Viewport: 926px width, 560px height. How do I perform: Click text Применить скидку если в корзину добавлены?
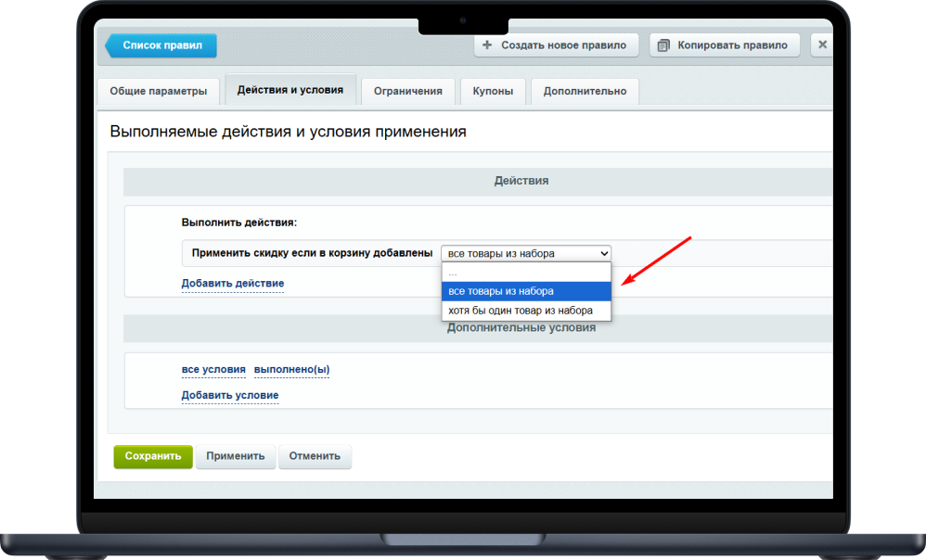point(313,253)
